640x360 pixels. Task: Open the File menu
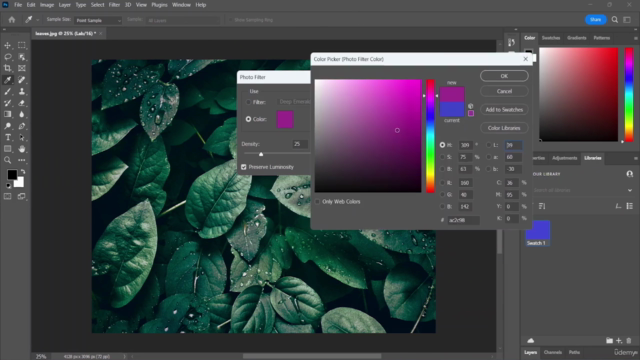pos(18,5)
